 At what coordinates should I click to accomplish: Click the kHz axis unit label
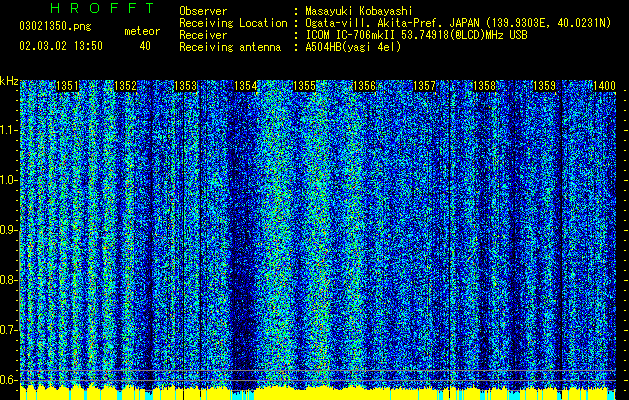click(x=9, y=81)
